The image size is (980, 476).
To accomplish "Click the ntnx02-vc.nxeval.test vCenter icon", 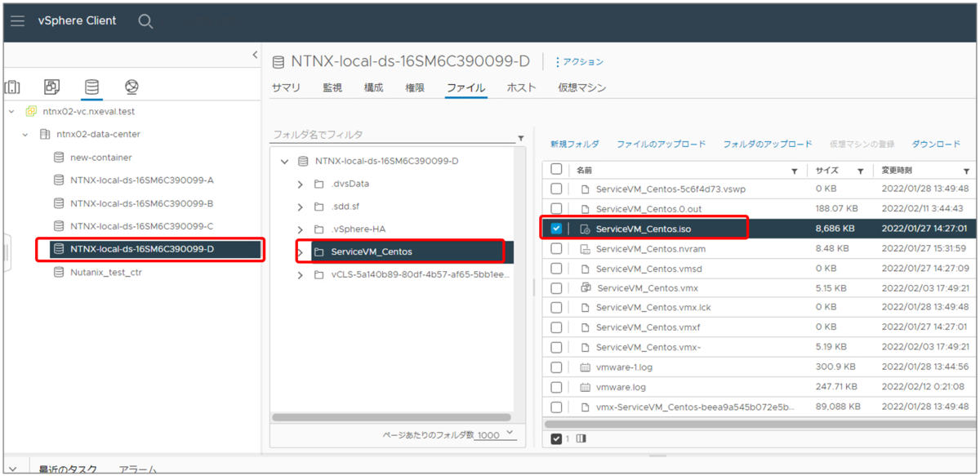I will pyautogui.click(x=32, y=111).
